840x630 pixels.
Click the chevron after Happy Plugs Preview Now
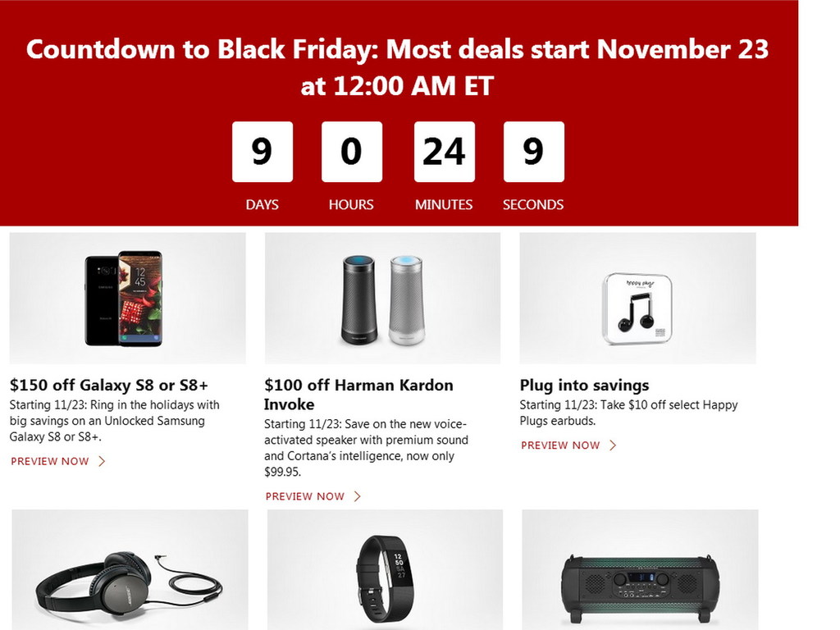[x=613, y=445]
